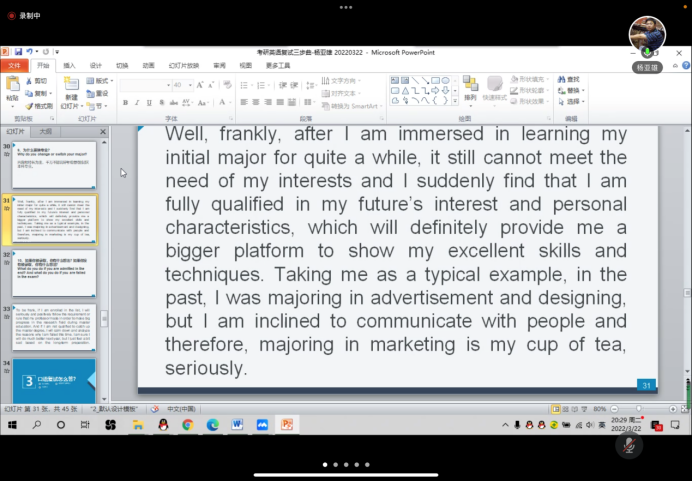The width and height of the screenshot is (693, 481).
Task: Select the slide 30 thumbnail
Action: [54, 164]
